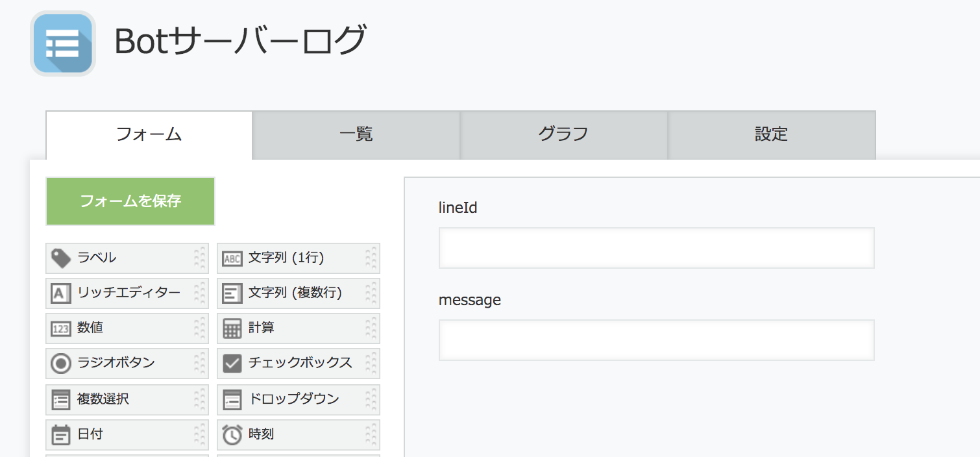Screen dimensions: 980x457
Task: Grab the drag handle on 文字列 (1行)
Action: 371,258
